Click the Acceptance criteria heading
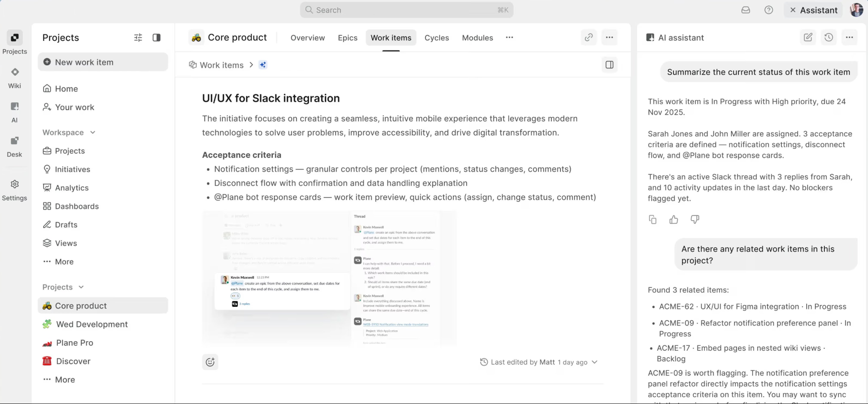This screenshot has height=404, width=868. point(242,155)
